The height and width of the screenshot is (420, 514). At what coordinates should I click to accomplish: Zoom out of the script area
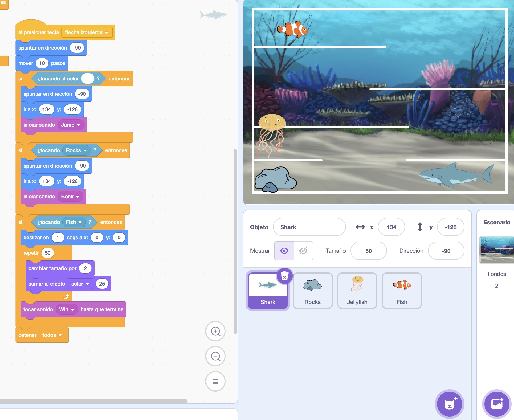click(215, 356)
